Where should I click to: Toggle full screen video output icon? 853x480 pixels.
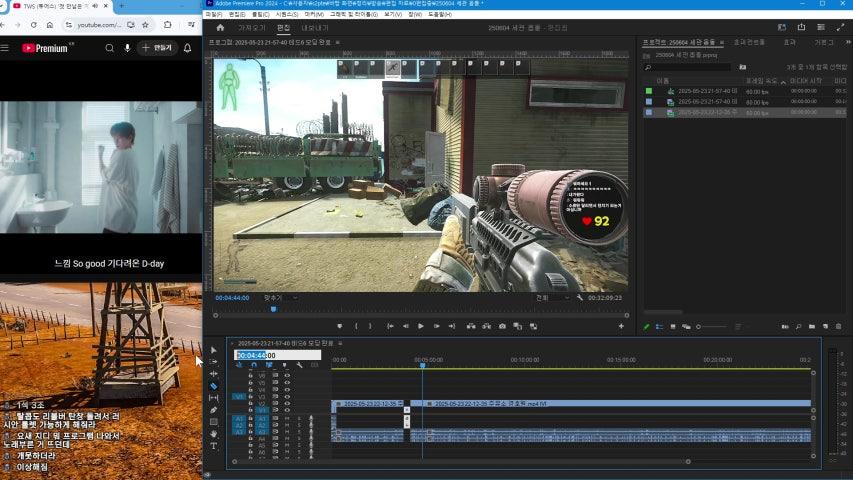[x=840, y=27]
